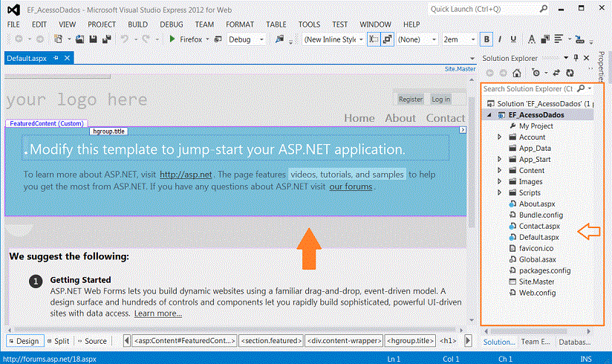Open the TOOLS menu
This screenshot has height=364, width=612.
click(x=309, y=25)
